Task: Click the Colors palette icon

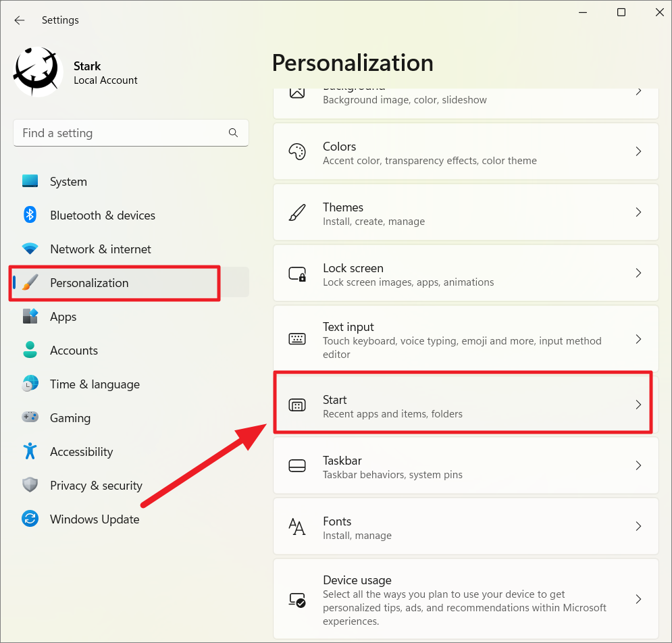Action: [x=297, y=151]
